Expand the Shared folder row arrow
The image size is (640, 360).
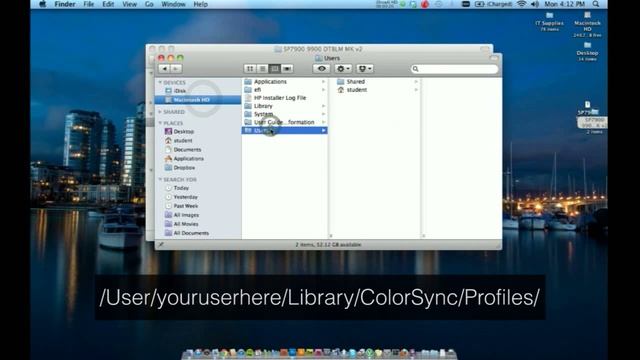pos(416,82)
